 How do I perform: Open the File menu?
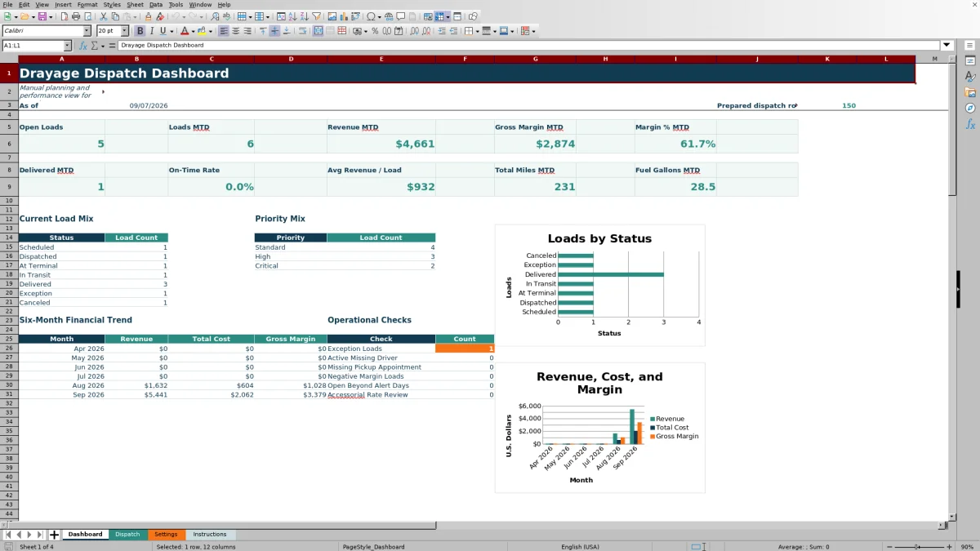pyautogui.click(x=7, y=4)
